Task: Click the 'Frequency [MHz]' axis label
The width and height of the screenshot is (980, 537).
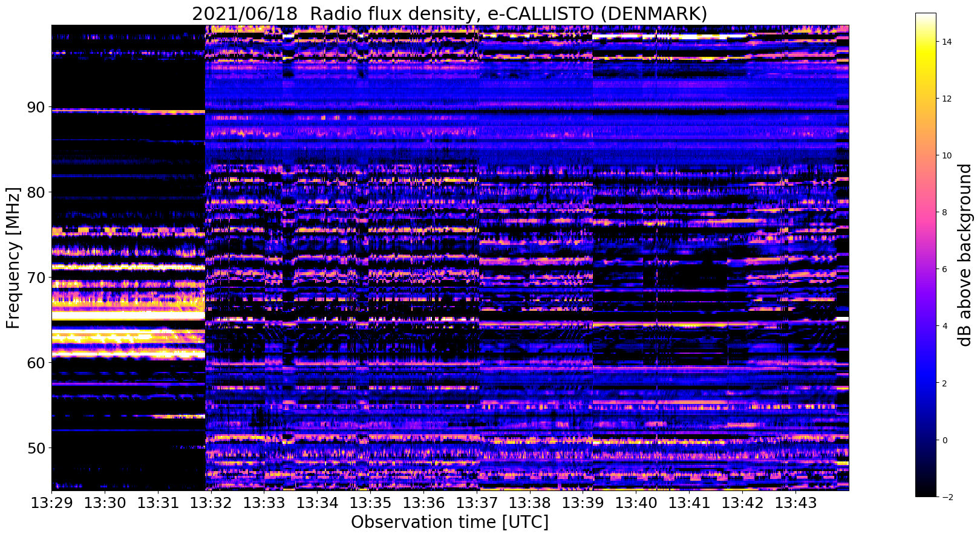Action: [x=13, y=258]
